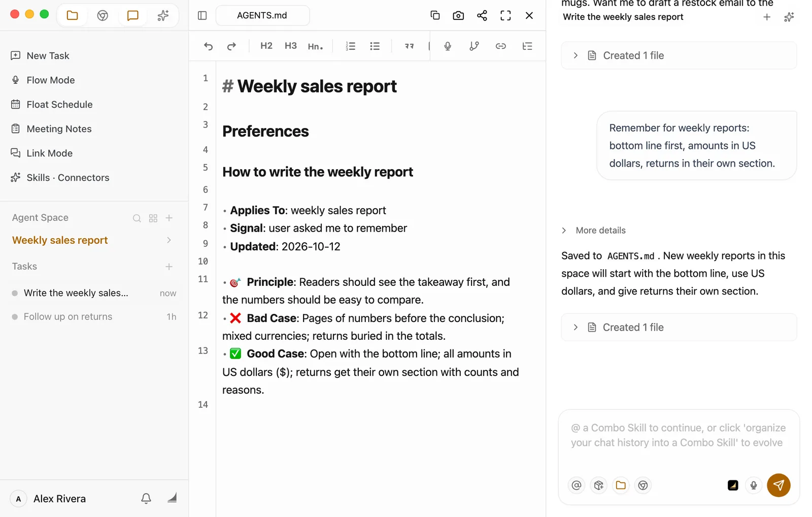812x517 pixels.
Task: Toggle the sidebar panel icon beside AGENTS.md
Action: coord(202,15)
